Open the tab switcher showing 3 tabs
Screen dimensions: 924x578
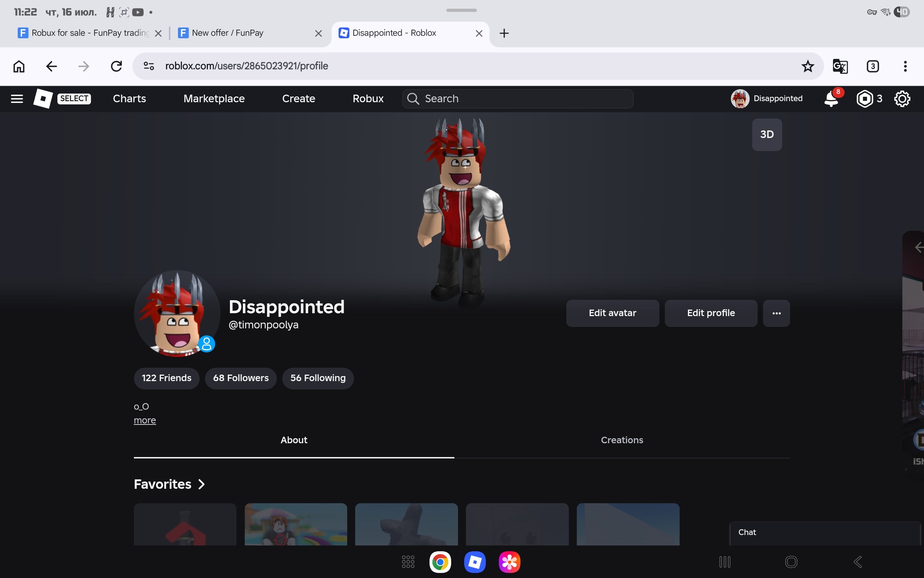(872, 66)
